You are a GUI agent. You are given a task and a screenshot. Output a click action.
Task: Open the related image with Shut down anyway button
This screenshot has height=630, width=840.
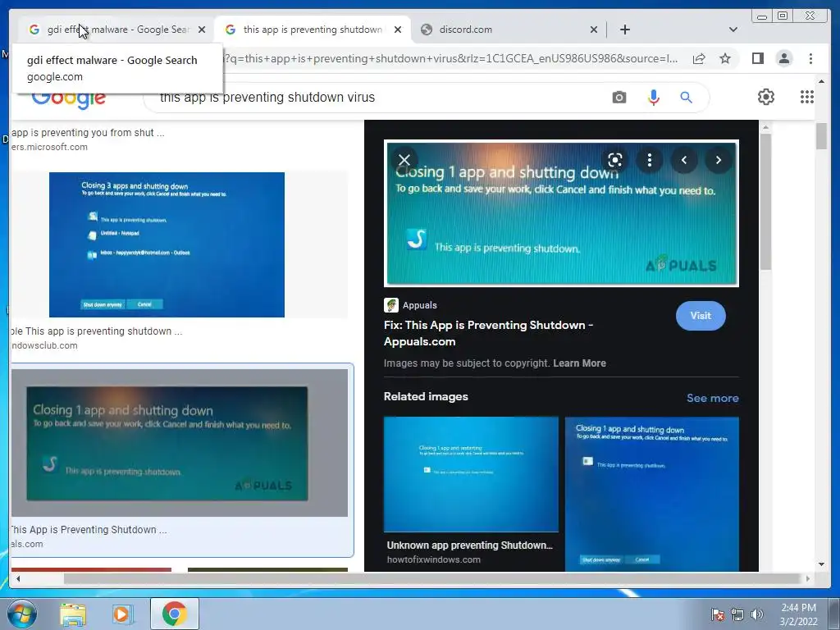coord(652,494)
